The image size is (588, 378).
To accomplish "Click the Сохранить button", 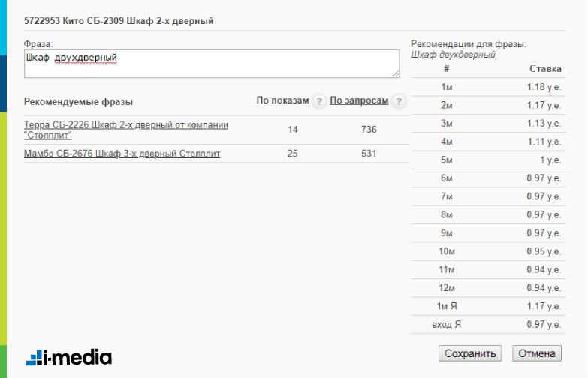I will (x=470, y=353).
